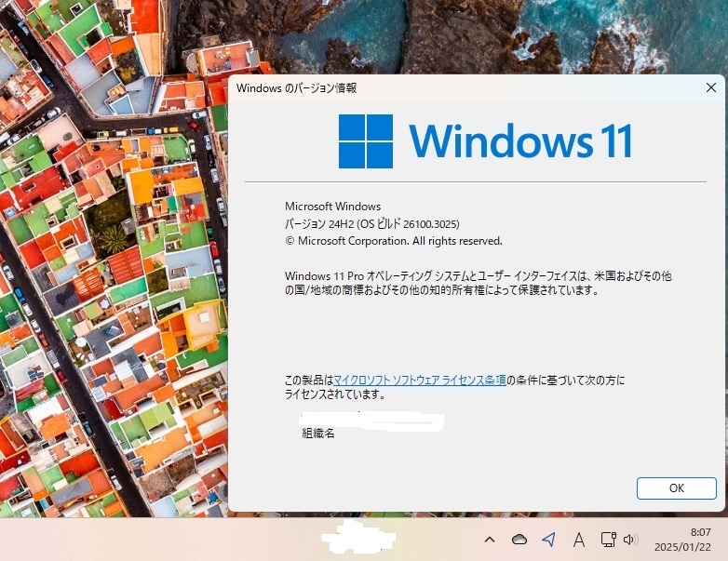This screenshot has width=728, height=561.
Task: Click the date 2025/01/22 in the taskbar
Action: click(x=682, y=547)
